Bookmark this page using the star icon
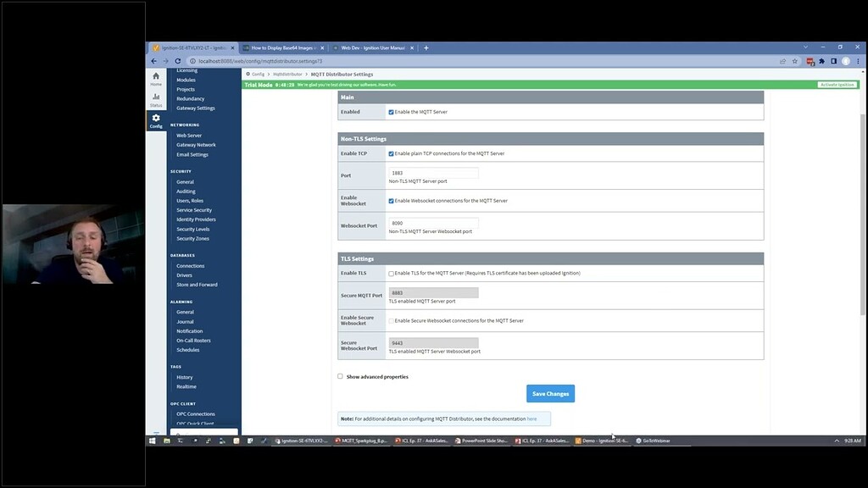The height and width of the screenshot is (488, 868). coord(794,61)
